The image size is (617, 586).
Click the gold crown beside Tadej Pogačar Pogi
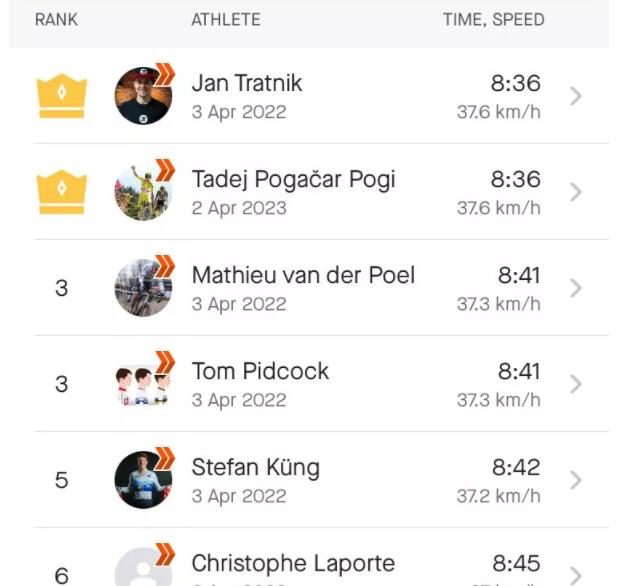coord(61,192)
